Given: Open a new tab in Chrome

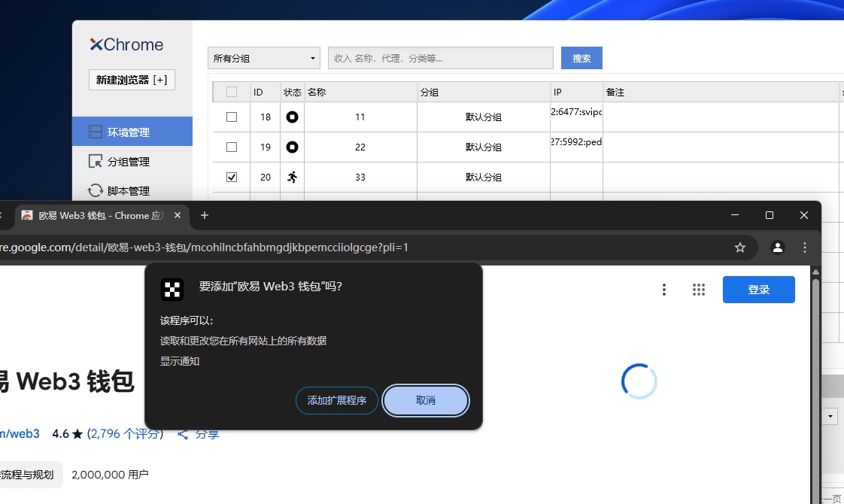Looking at the screenshot, I should tap(205, 215).
